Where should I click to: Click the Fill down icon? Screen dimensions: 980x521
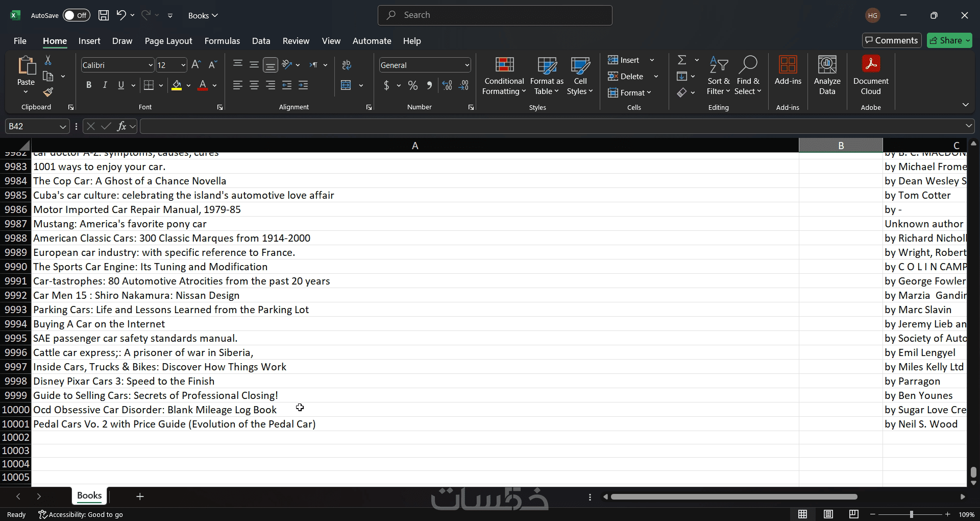(681, 77)
